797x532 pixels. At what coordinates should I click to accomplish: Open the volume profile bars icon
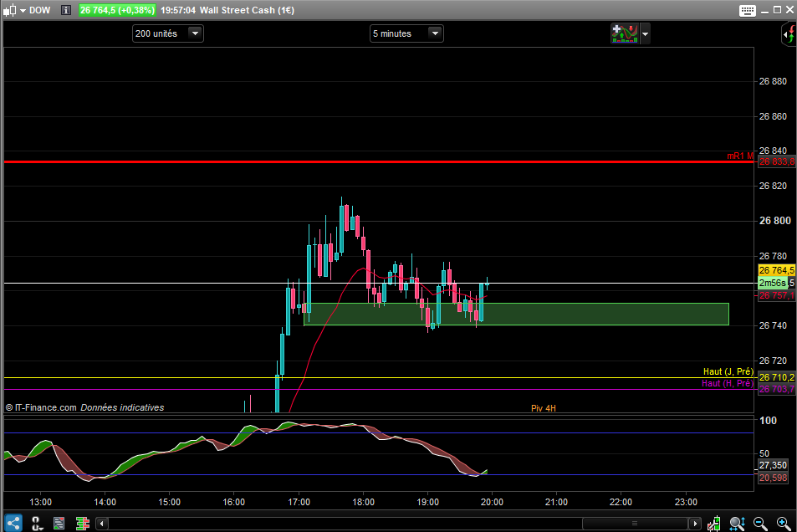(x=82, y=524)
